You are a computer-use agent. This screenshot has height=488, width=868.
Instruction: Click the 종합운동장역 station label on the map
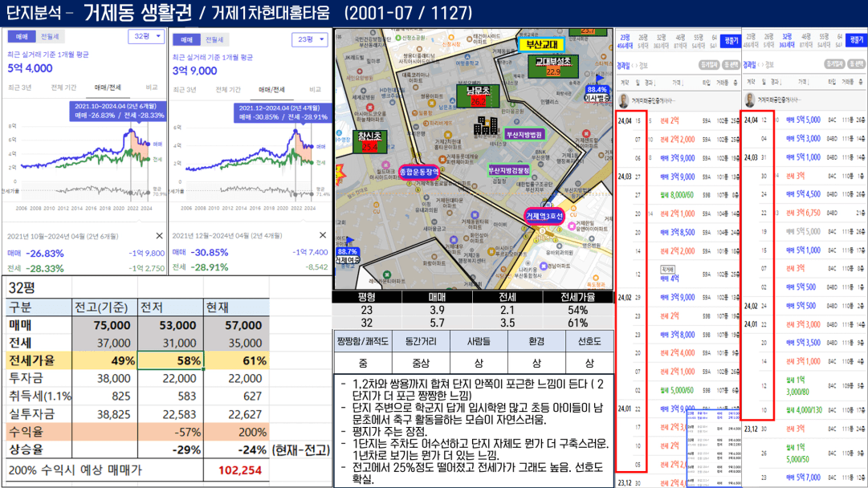(x=419, y=172)
